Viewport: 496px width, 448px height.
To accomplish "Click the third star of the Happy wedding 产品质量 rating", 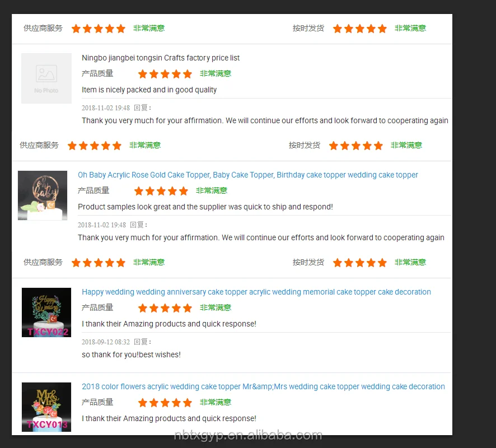I will (x=165, y=308).
